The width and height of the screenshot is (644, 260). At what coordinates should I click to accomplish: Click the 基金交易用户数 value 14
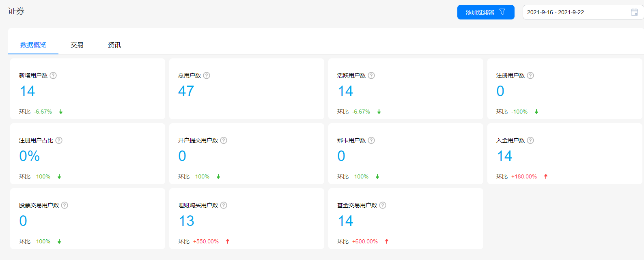[345, 221]
